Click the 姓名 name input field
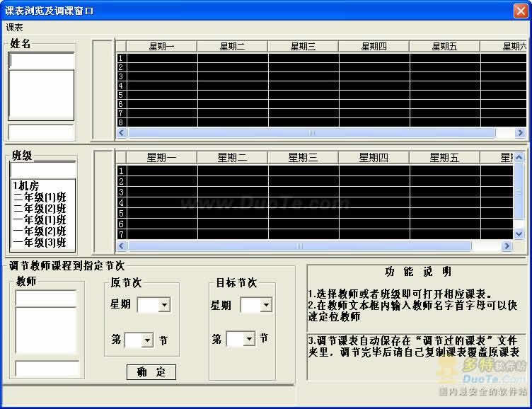The width and height of the screenshot is (532, 409). (41, 61)
